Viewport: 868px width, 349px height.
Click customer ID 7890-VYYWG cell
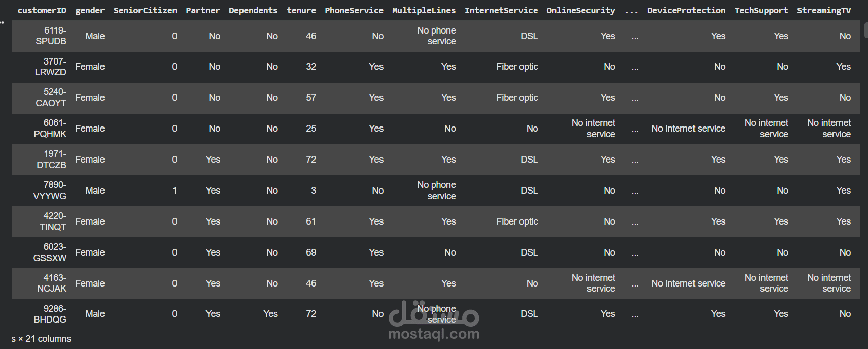click(50, 191)
